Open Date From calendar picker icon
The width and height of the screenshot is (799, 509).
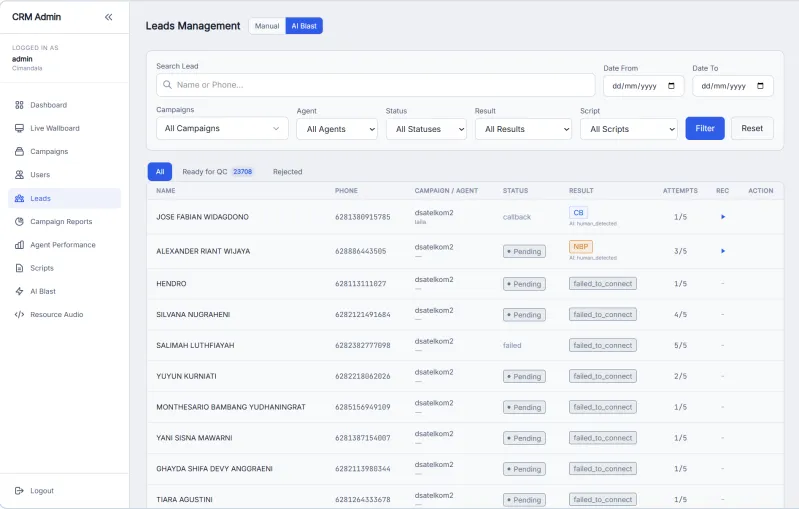(x=671, y=86)
